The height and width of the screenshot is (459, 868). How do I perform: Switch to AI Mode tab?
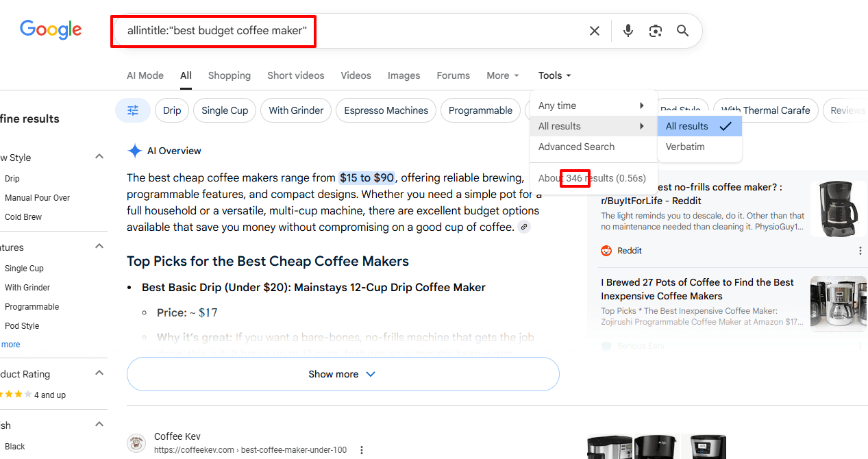(x=145, y=75)
